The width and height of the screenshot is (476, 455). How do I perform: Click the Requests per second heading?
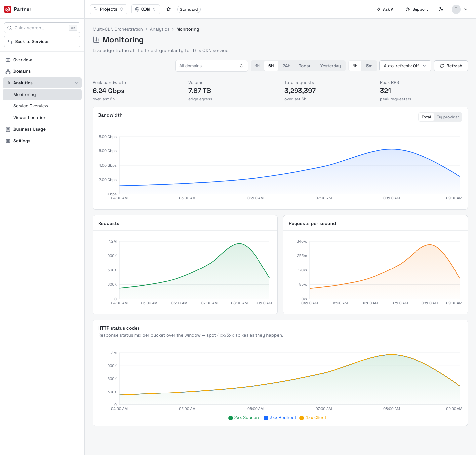click(x=312, y=224)
